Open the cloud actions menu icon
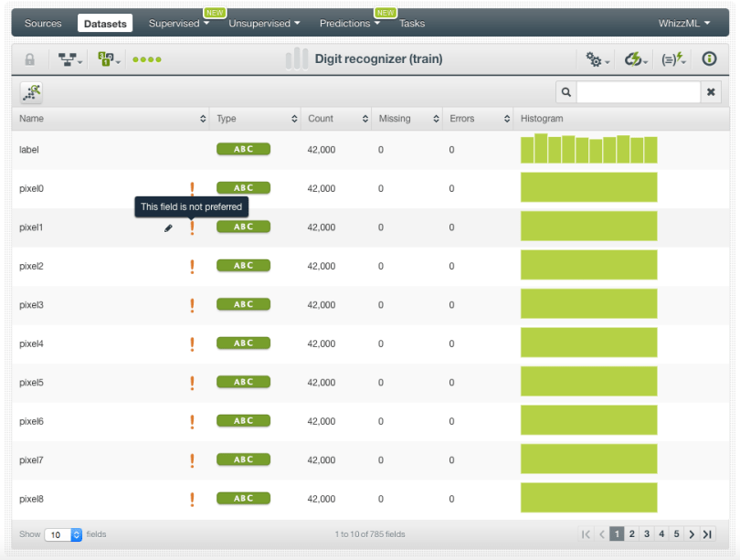This screenshot has height=560, width=740. 635,59
